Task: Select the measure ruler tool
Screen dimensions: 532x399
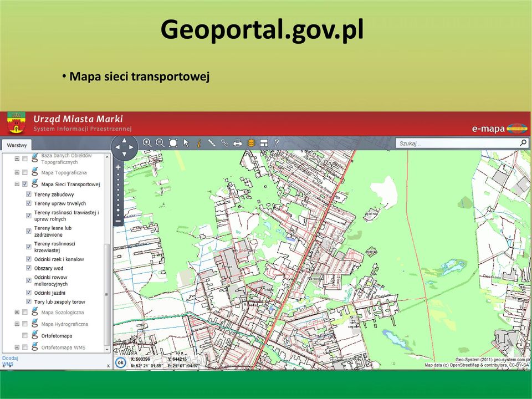Action: pyautogui.click(x=212, y=143)
